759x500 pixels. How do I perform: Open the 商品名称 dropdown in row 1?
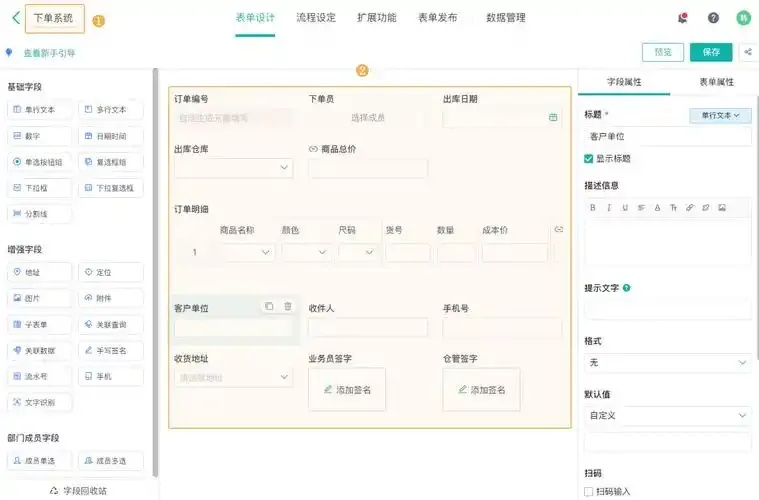[x=247, y=252]
